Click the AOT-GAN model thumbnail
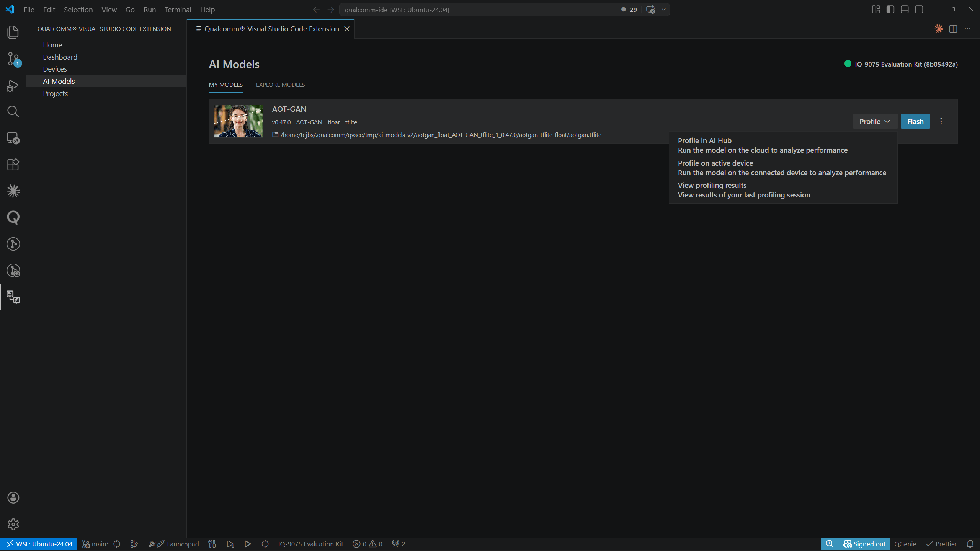This screenshot has width=980, height=551. (238, 121)
